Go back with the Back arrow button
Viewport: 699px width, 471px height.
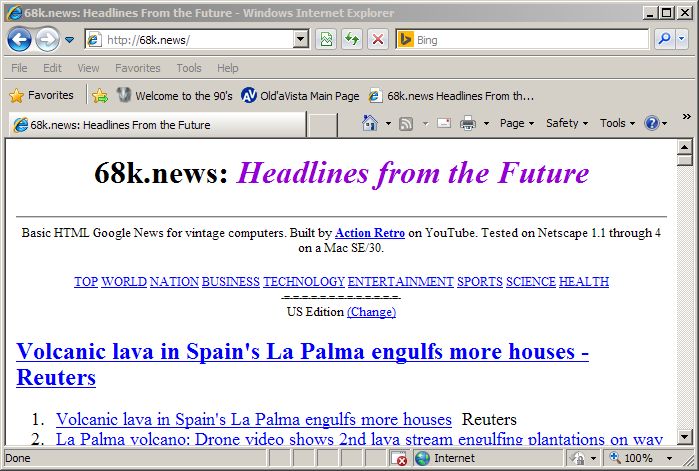coord(19,39)
